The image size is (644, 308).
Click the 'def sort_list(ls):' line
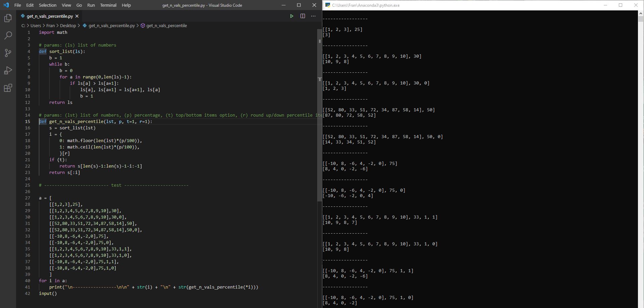[62, 51]
